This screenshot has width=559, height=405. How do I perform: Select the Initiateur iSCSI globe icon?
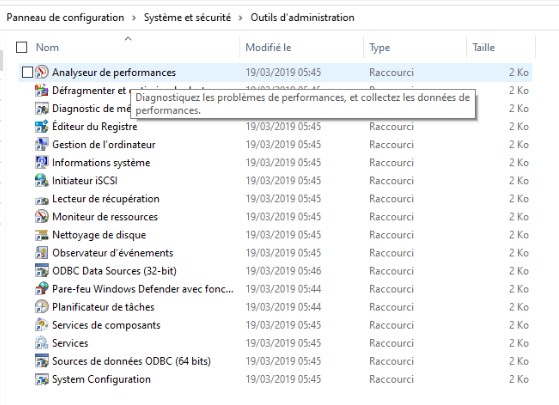[x=42, y=181]
